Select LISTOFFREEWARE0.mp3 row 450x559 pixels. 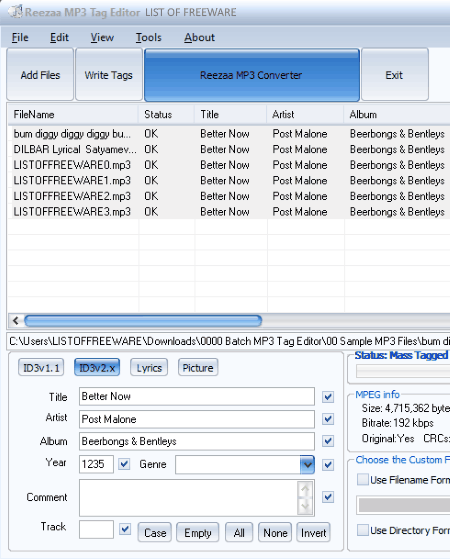[x=228, y=165]
